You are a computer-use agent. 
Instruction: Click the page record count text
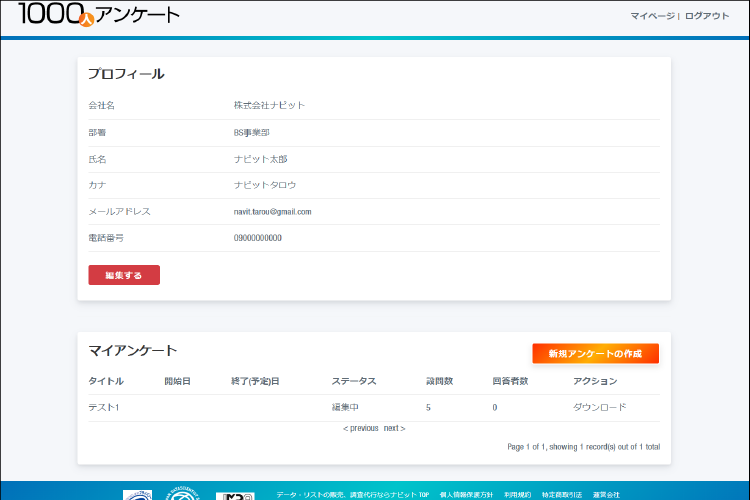pyautogui.click(x=584, y=446)
